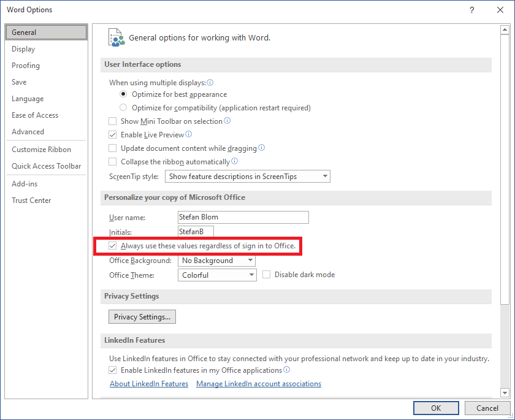The width and height of the screenshot is (515, 420).
Task: Open the Display category
Action: pos(47,49)
